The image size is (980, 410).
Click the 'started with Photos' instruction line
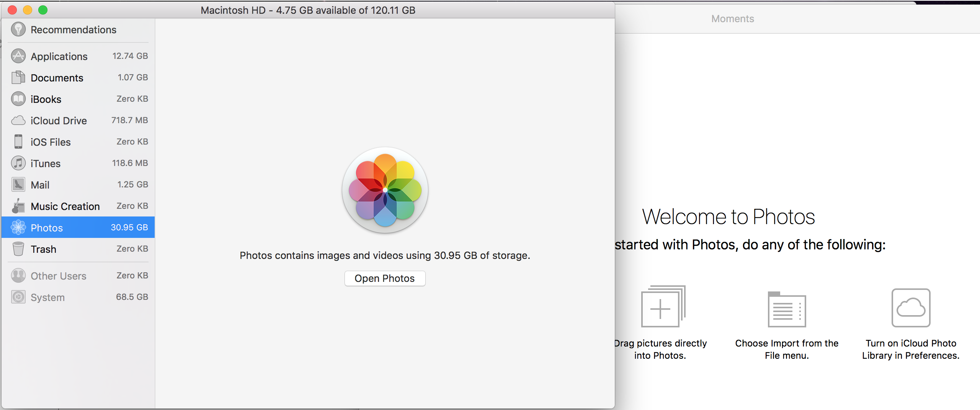750,245
